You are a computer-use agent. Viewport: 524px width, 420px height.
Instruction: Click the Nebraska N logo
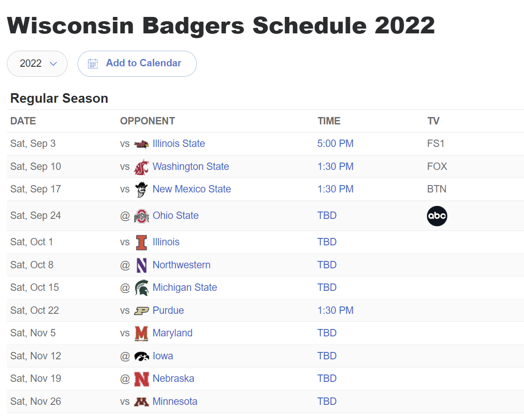pos(141,379)
